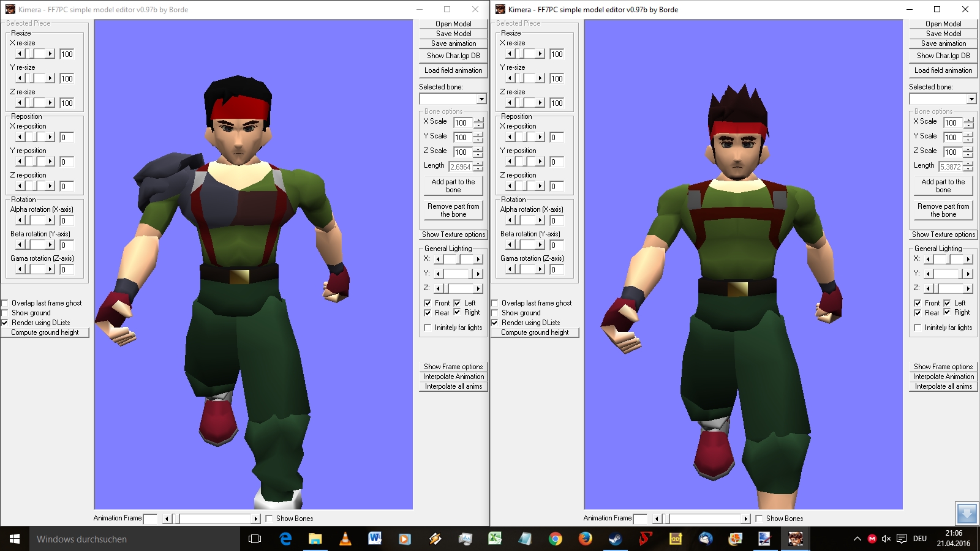
Task: Click General Lighting X slider in left Kimera window
Action: 458,259
